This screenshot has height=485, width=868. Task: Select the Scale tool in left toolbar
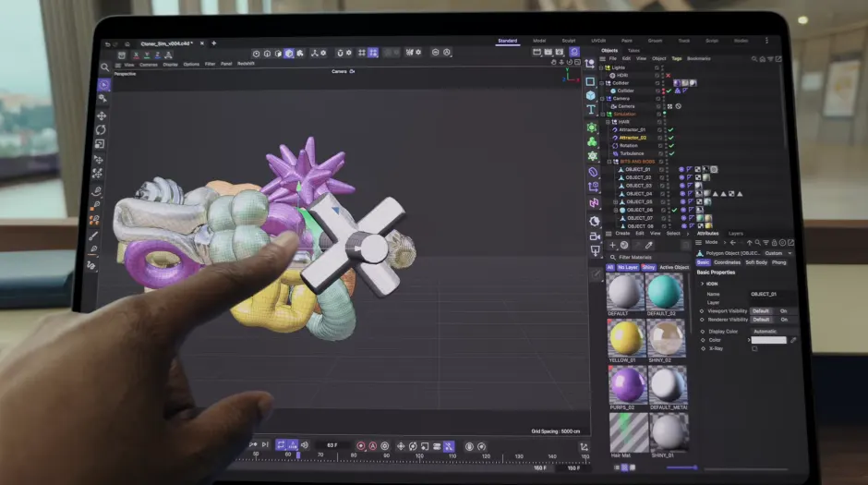pyautogui.click(x=100, y=144)
